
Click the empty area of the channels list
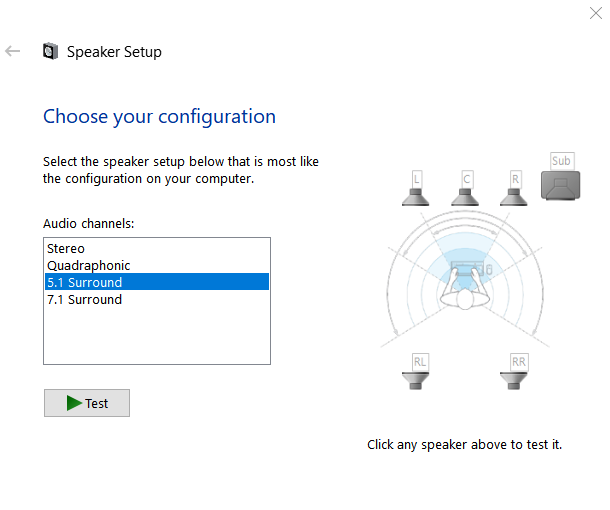point(157,337)
